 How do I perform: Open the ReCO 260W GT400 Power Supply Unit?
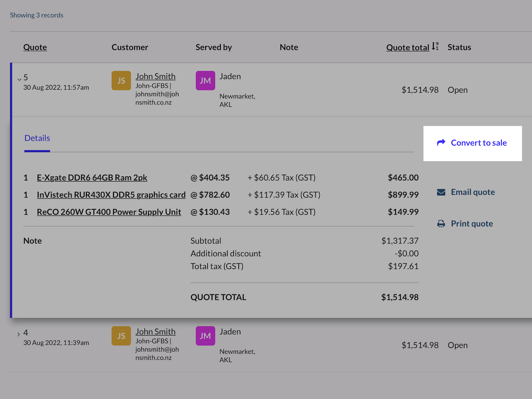pyautogui.click(x=109, y=212)
